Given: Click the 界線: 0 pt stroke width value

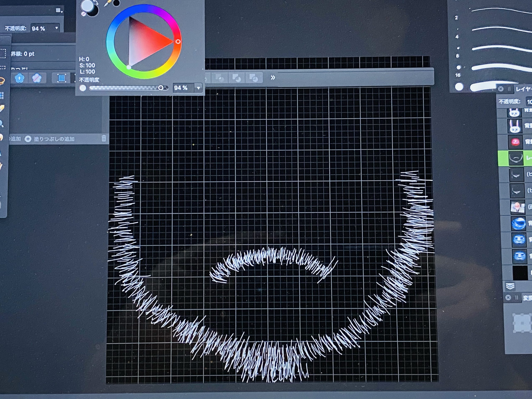Looking at the screenshot, I should coord(22,54).
